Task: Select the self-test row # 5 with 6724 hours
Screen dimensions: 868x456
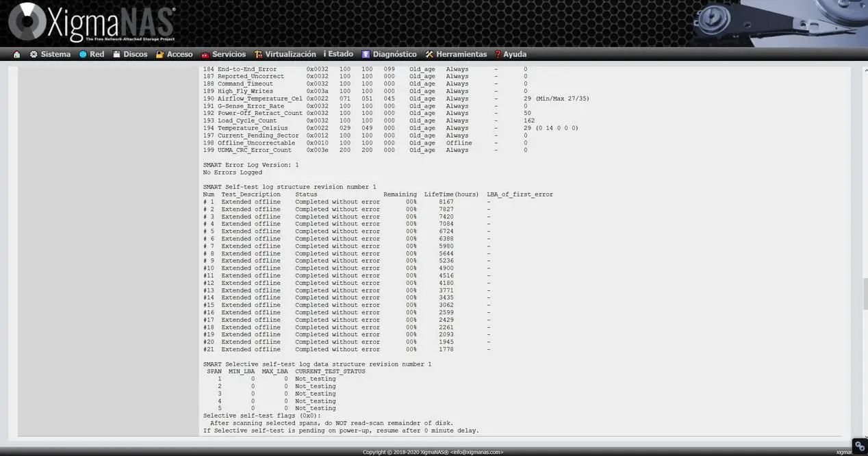Action: pyautogui.click(x=346, y=231)
